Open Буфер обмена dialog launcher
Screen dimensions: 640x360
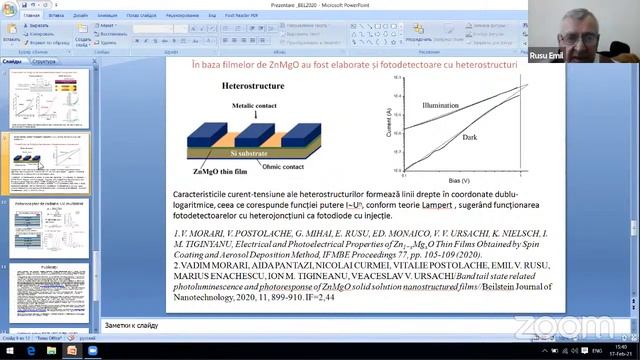click(x=69, y=52)
